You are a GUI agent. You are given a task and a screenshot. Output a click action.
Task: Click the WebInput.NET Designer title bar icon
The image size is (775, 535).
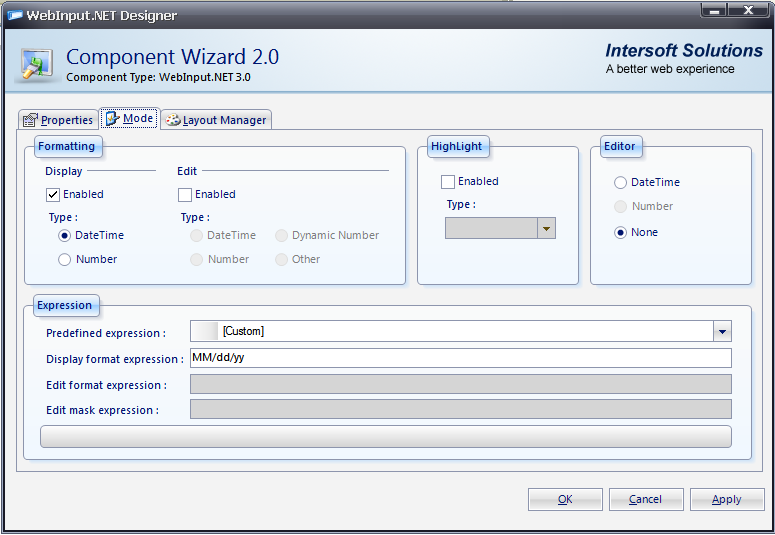click(16, 15)
